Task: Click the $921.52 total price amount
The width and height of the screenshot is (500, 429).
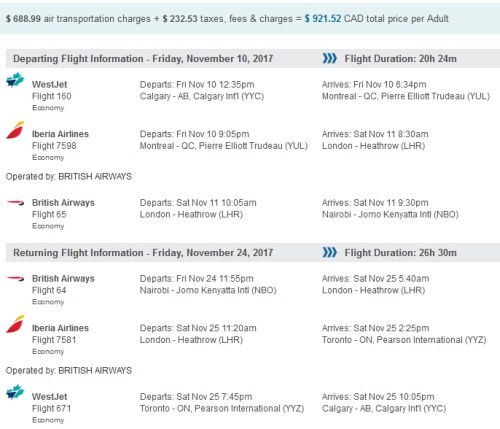Action: pos(323,19)
